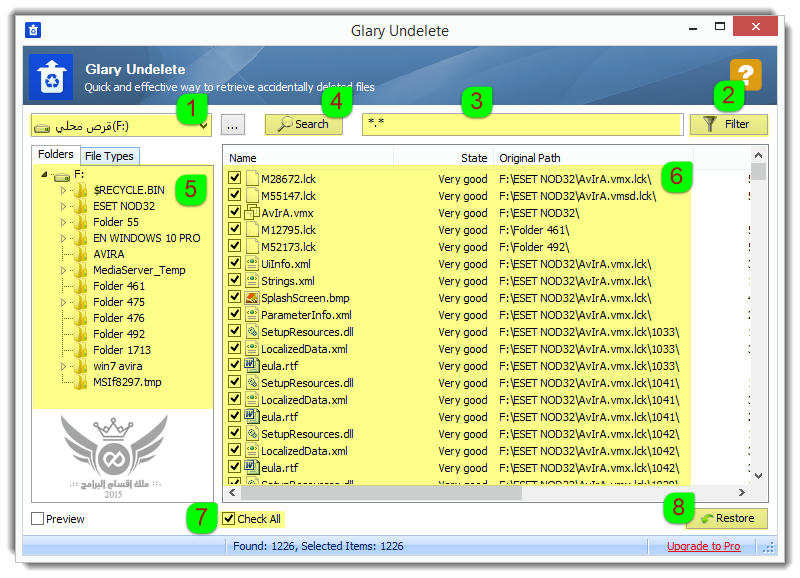
Task: Click the win7 avira folder icon
Action: point(80,366)
